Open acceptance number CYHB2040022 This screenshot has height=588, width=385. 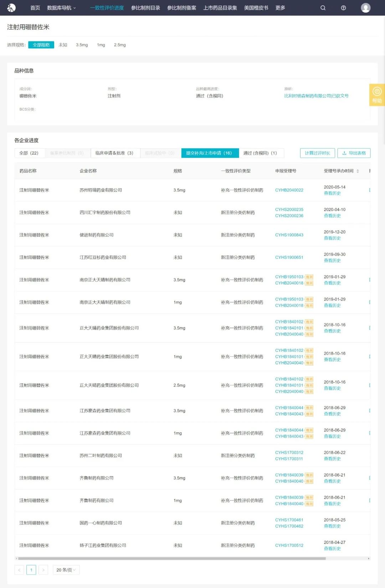pyautogui.click(x=289, y=190)
